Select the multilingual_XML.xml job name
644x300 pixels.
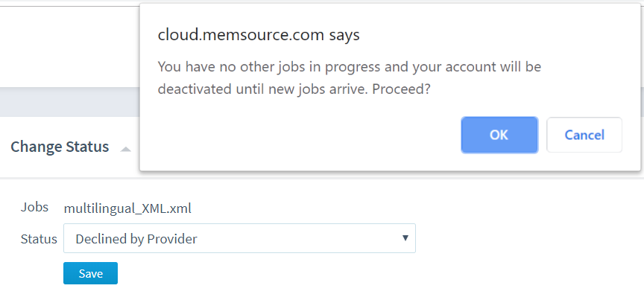point(127,209)
